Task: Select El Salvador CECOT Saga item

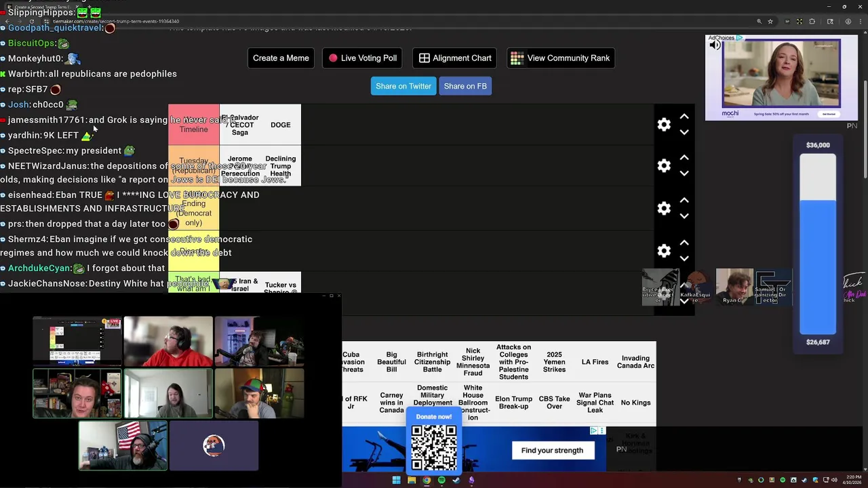Action: [240, 125]
